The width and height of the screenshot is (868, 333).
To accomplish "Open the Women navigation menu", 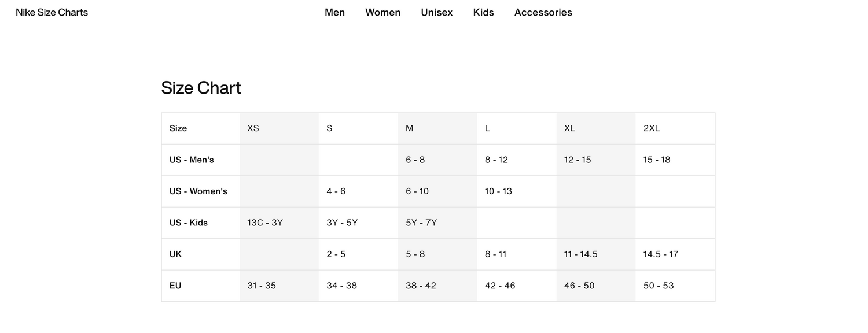I will pos(382,12).
